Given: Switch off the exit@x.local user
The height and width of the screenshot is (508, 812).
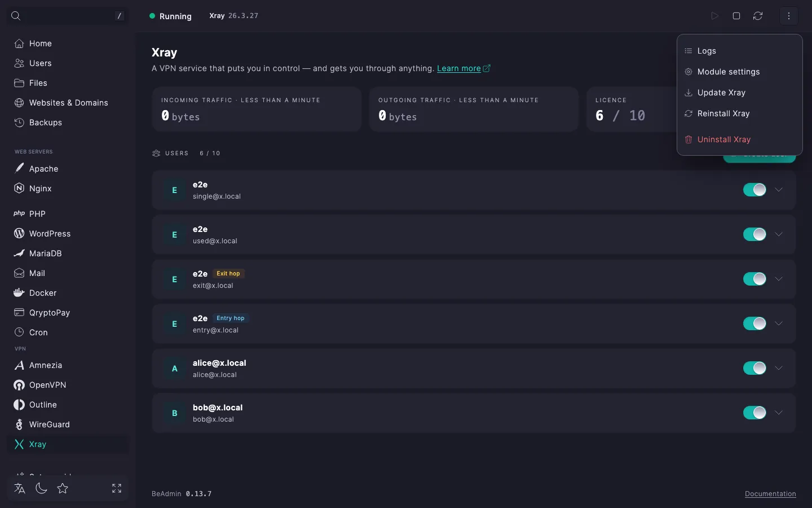Looking at the screenshot, I should coord(754,279).
